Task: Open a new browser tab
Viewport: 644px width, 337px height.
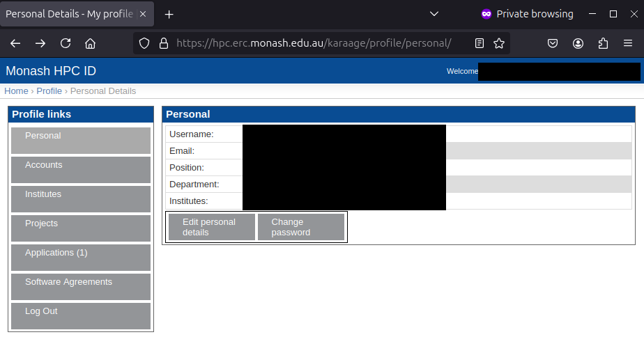Action: coord(169,14)
